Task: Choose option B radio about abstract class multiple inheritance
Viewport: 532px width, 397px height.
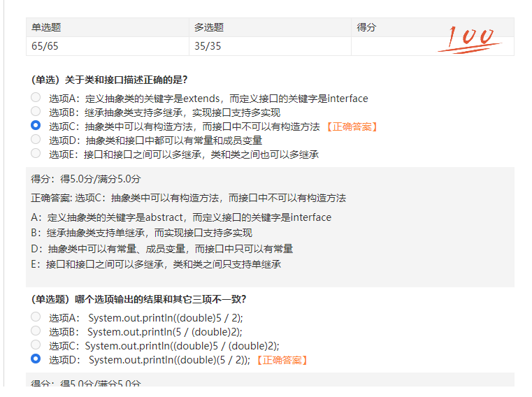Action: coord(36,112)
